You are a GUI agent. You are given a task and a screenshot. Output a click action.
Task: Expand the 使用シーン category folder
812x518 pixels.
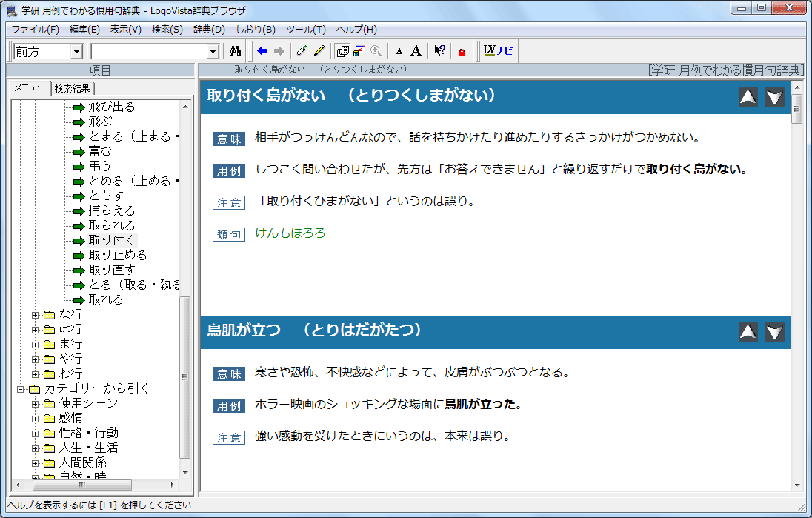[35, 404]
